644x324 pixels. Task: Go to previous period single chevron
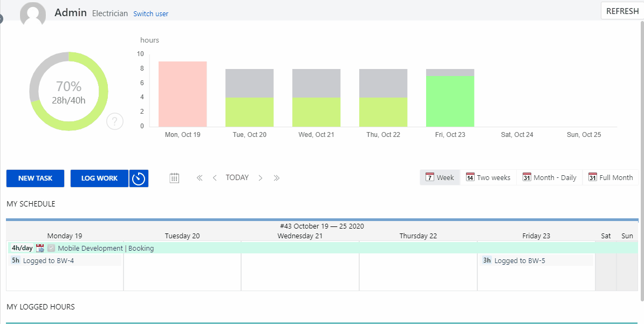[x=214, y=178]
